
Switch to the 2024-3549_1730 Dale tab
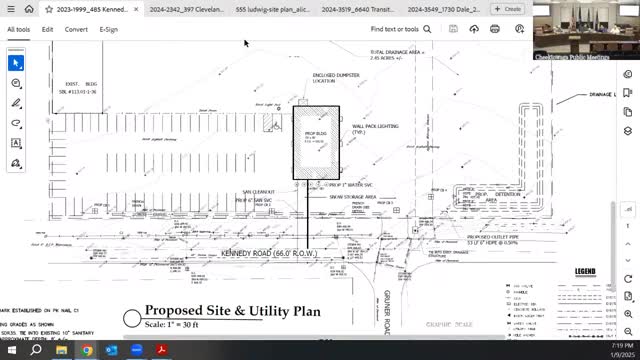[x=444, y=9]
